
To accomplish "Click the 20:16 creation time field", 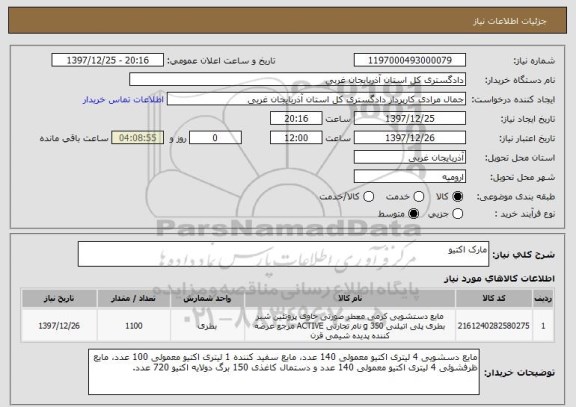I will click(x=296, y=118).
